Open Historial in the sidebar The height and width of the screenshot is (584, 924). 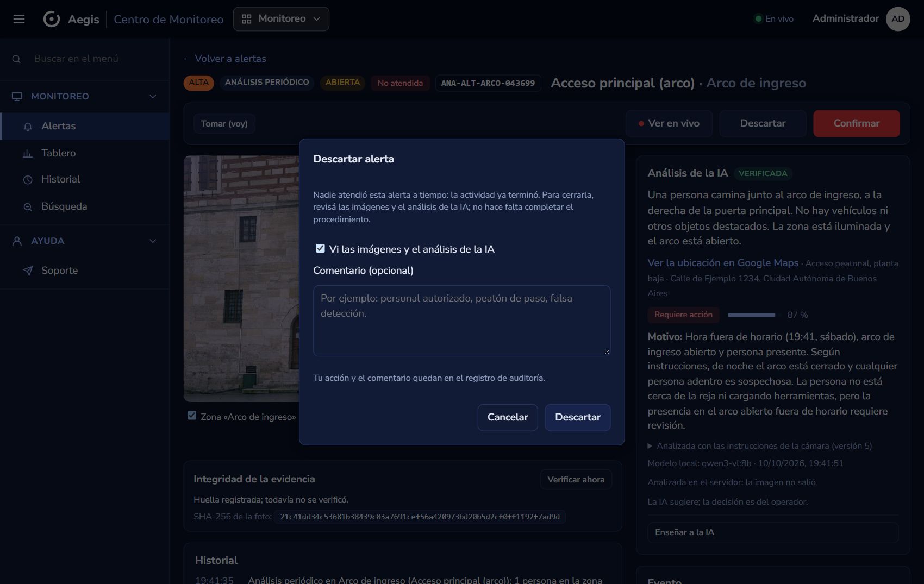(x=85, y=179)
